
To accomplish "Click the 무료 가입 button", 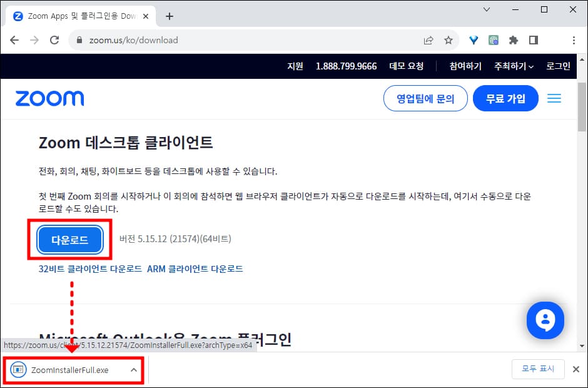I will tap(505, 98).
